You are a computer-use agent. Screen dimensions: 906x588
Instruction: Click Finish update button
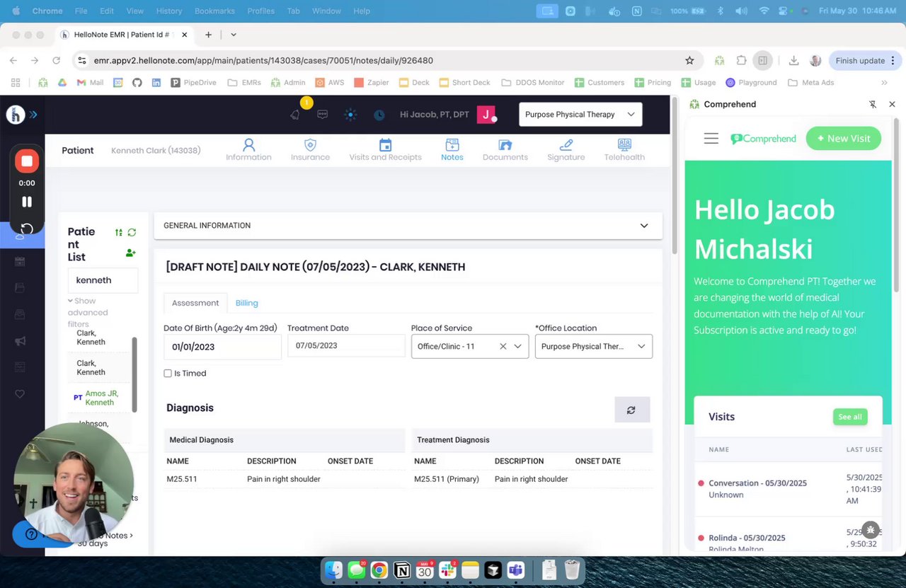859,61
